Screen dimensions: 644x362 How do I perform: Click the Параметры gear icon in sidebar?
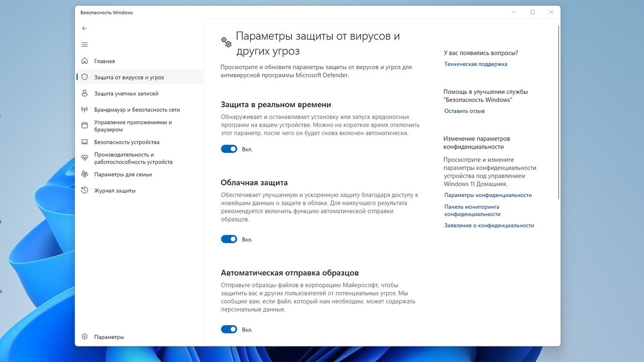click(x=84, y=337)
